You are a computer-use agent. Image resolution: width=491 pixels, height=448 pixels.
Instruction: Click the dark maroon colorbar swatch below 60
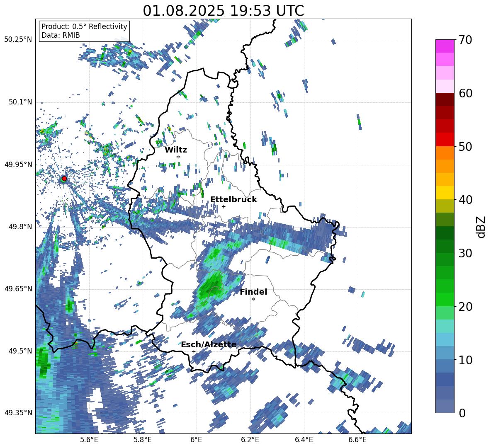pyautogui.click(x=445, y=100)
